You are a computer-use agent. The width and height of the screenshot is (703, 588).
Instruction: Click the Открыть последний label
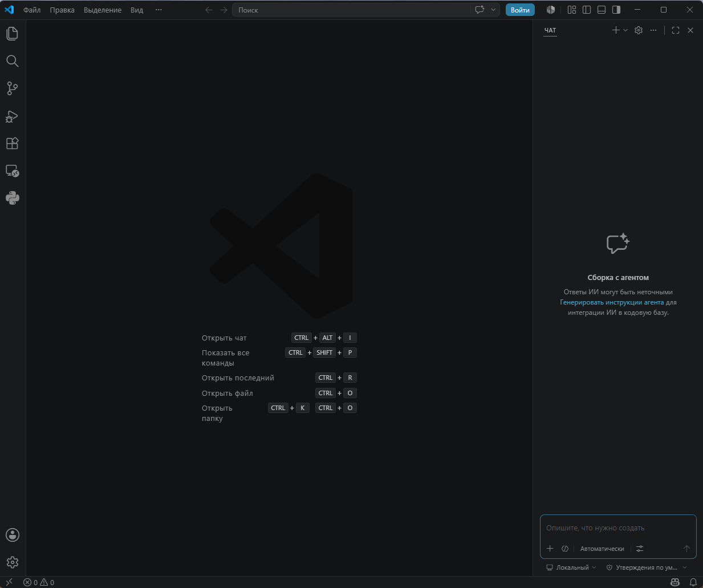(238, 378)
